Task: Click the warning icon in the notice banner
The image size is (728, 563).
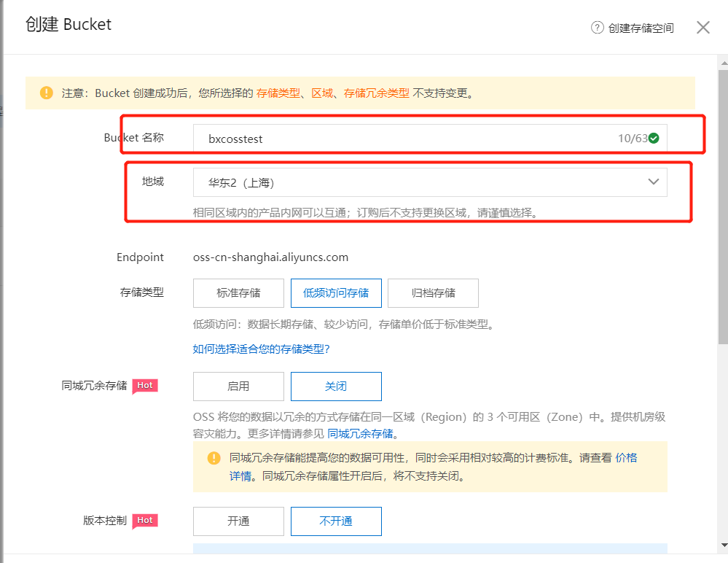Action: pos(46,93)
